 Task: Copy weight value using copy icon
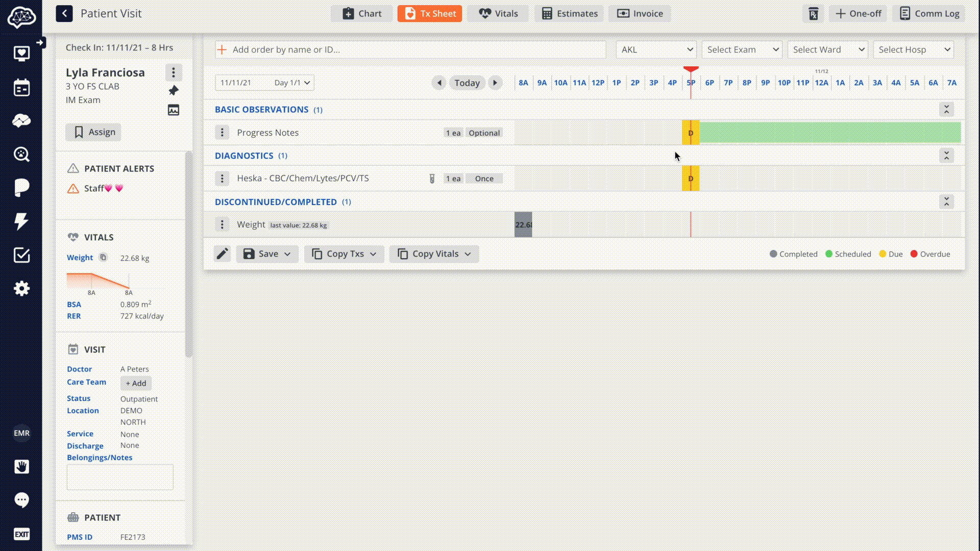pyautogui.click(x=103, y=258)
